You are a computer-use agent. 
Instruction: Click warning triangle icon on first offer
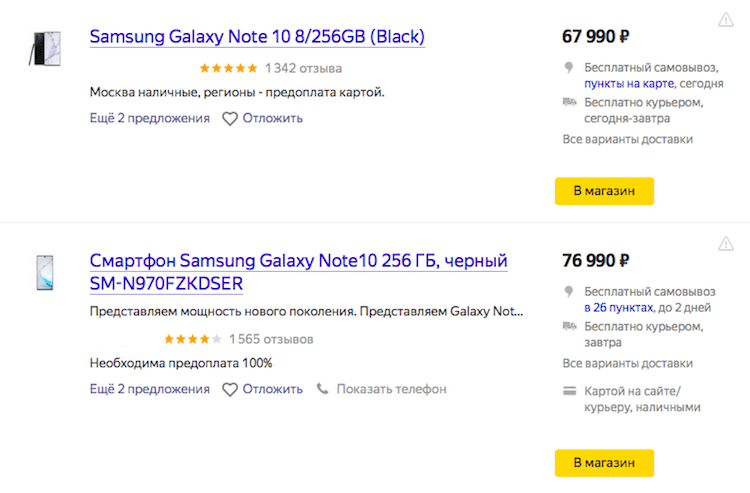(726, 20)
